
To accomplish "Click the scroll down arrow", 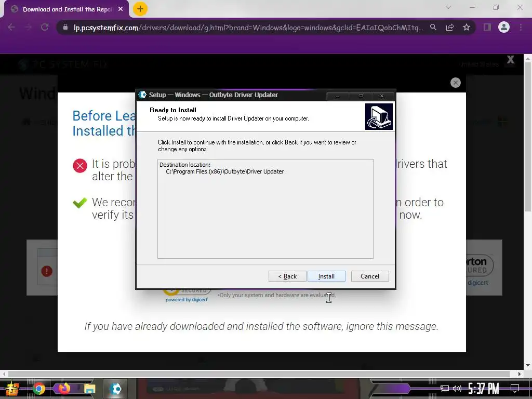I will [528, 365].
